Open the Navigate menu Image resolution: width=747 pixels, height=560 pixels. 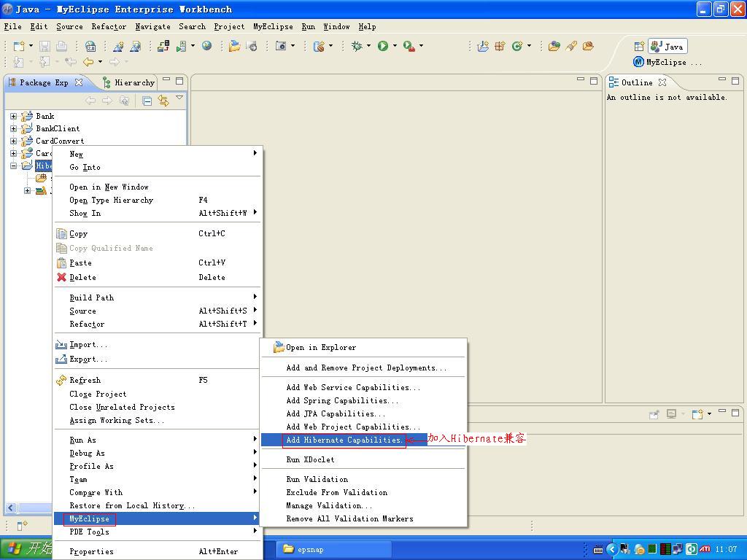153,27
